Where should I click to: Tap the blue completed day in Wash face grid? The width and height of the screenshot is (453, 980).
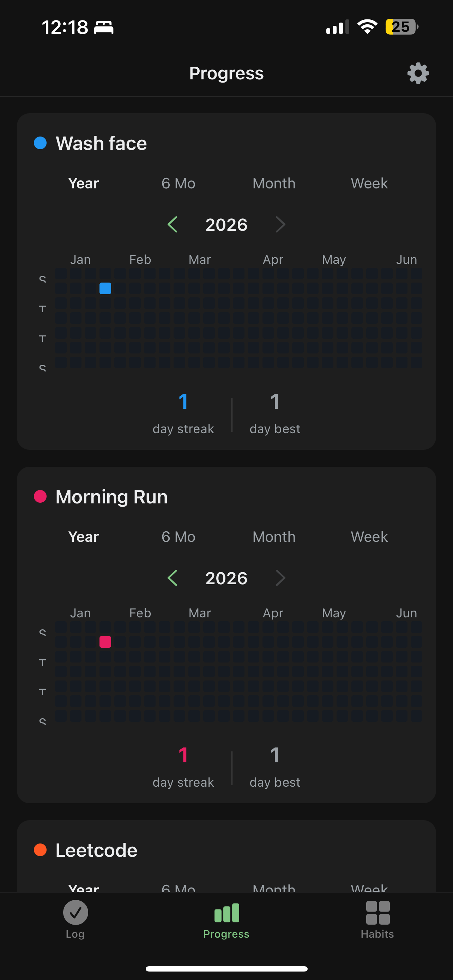coord(105,288)
